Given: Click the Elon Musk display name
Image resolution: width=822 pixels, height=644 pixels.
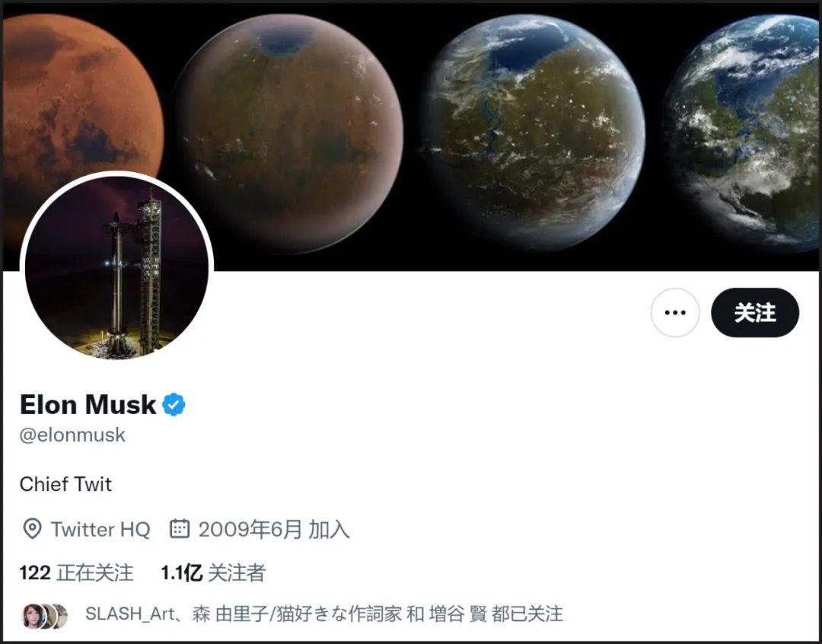Looking at the screenshot, I should (88, 404).
